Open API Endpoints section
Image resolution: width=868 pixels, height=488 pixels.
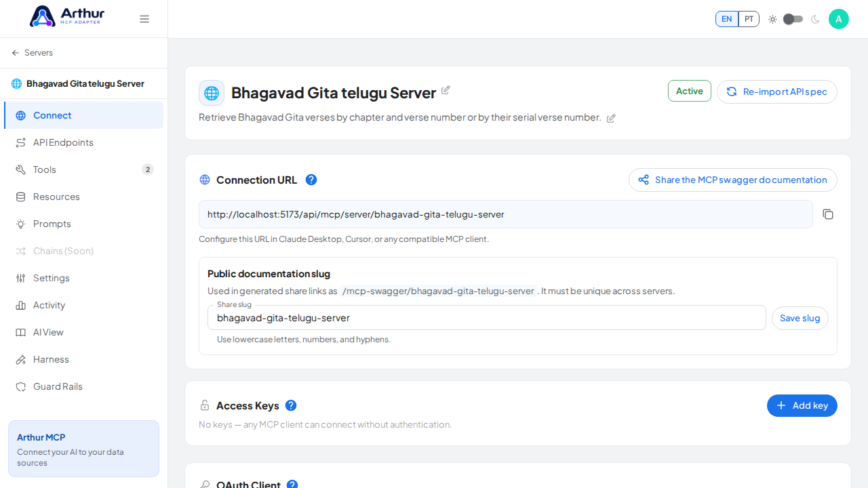(x=84, y=142)
